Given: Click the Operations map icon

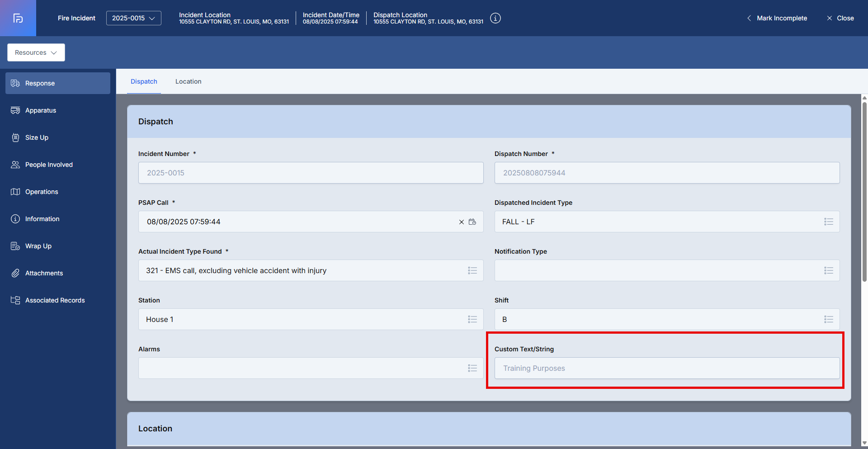Looking at the screenshot, I should (x=15, y=192).
